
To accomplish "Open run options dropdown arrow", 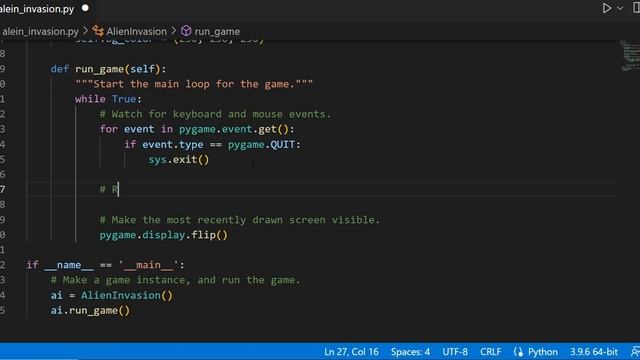I will coord(620,9).
